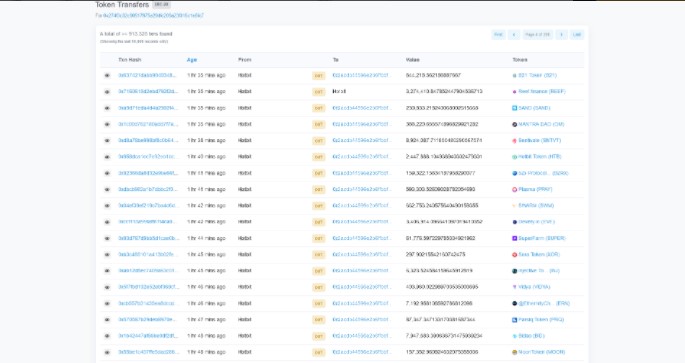Click the SuperFarm token logo icon

click(515, 239)
